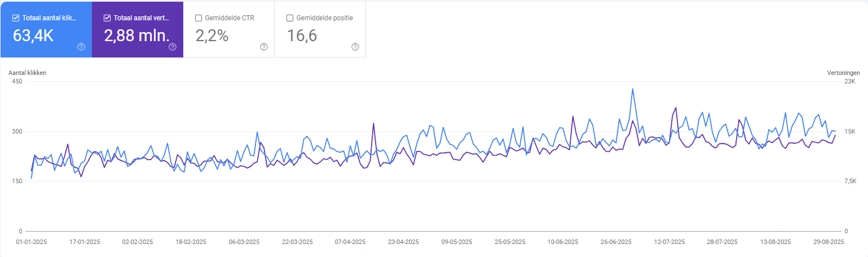
Task: Uncheck the Totaal aantal klikken checkbox
Action: tap(16, 18)
